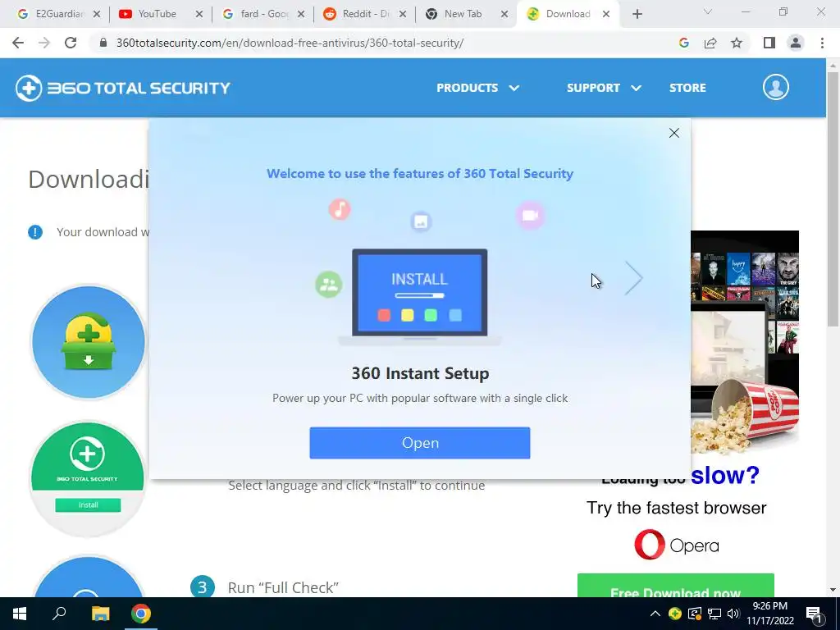
Task: Click the music note icon in popup
Action: (x=340, y=209)
